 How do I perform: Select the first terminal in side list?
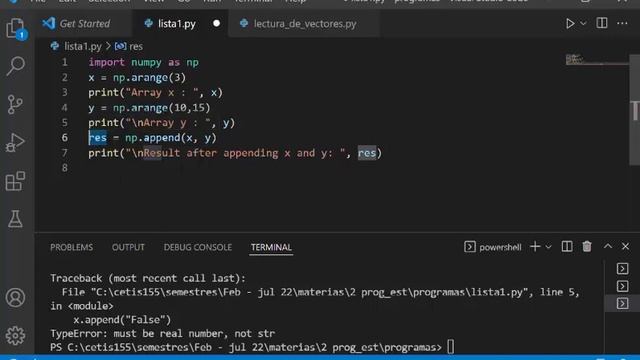click(x=622, y=269)
